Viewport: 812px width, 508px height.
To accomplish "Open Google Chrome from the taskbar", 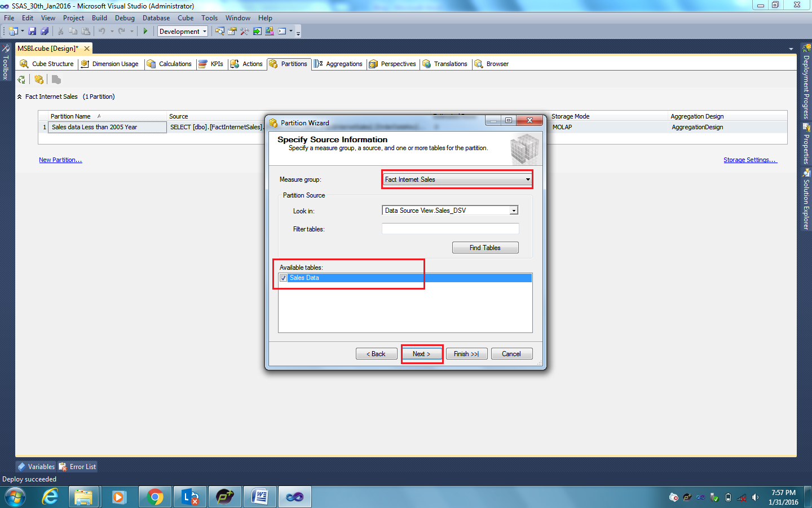I will tap(155, 497).
